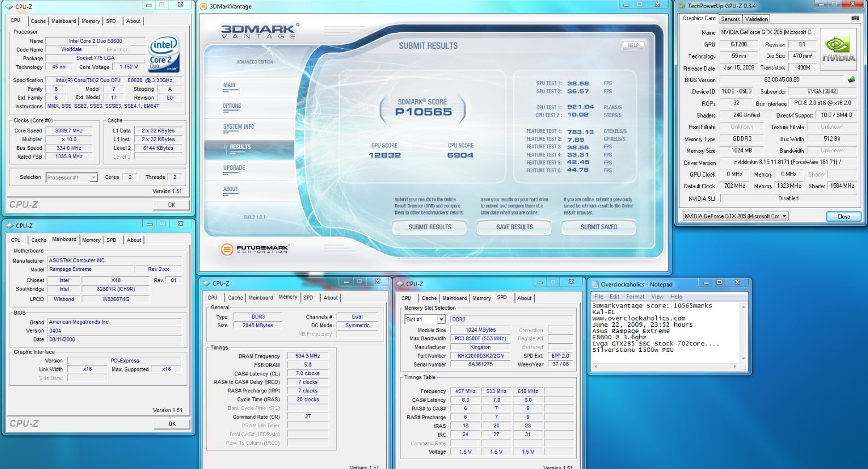The width and height of the screenshot is (868, 469).
Task: Click the Futuremark Corporation logo
Action: [x=254, y=250]
